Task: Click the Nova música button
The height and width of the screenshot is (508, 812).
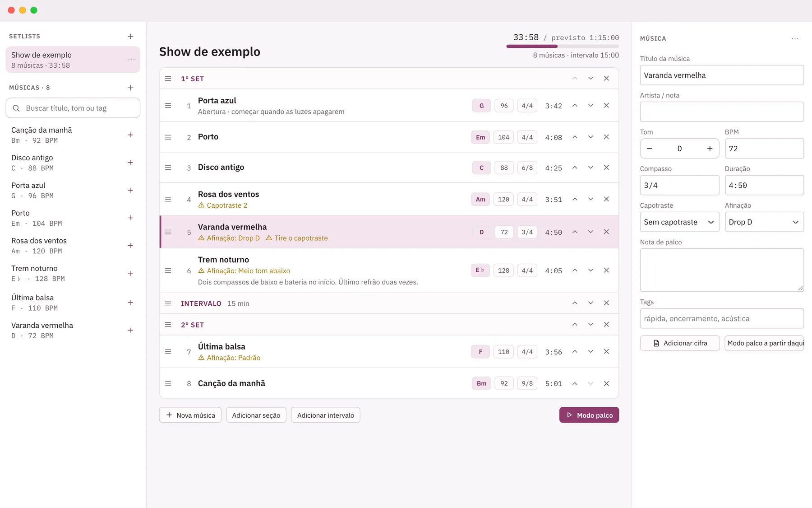Action: 190,415
